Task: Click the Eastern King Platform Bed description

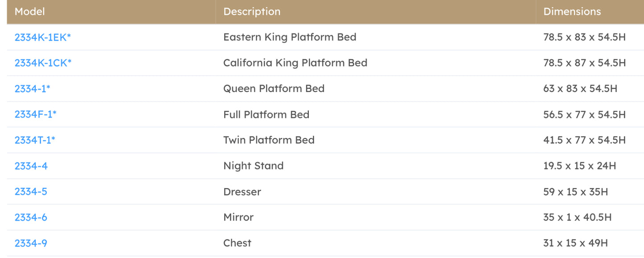Action: click(x=290, y=37)
